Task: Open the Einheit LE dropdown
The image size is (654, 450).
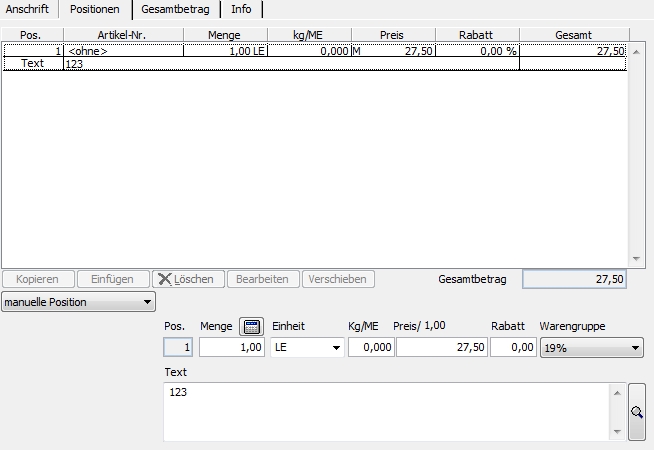Action: 307,347
